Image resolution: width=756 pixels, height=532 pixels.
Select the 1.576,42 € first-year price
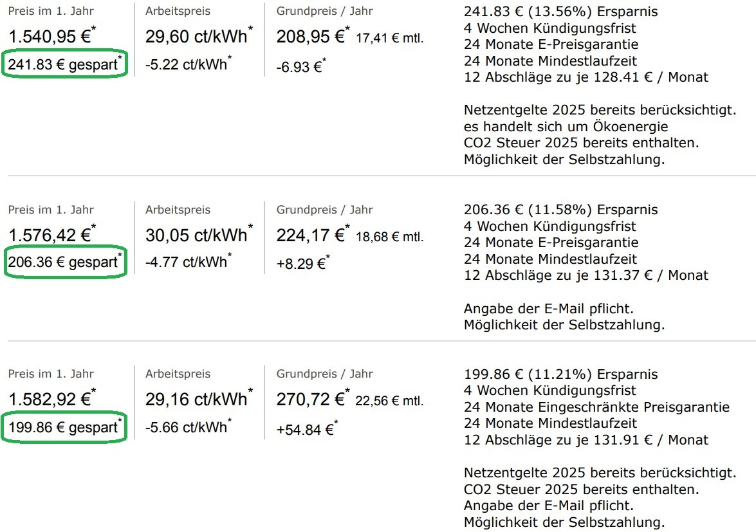pyautogui.click(x=51, y=235)
